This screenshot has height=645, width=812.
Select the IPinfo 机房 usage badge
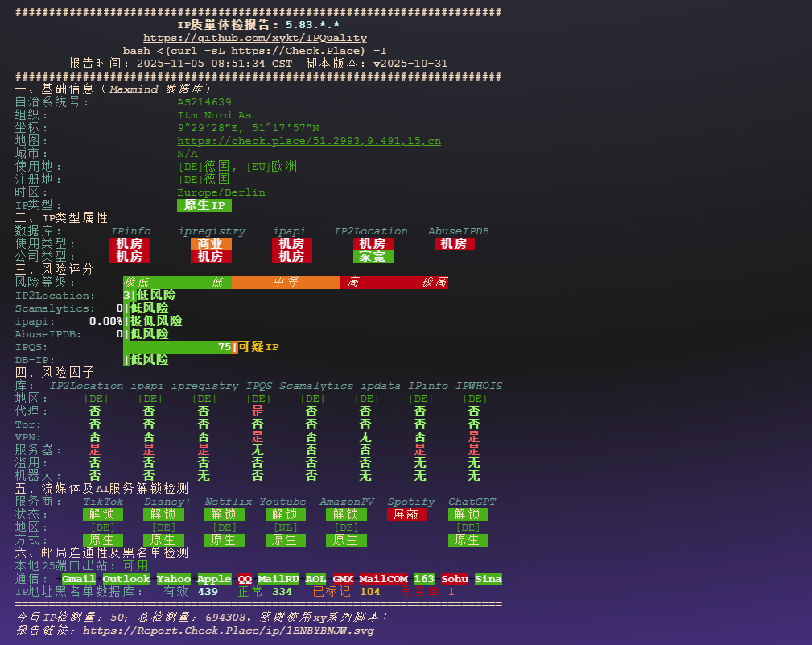click(x=130, y=243)
